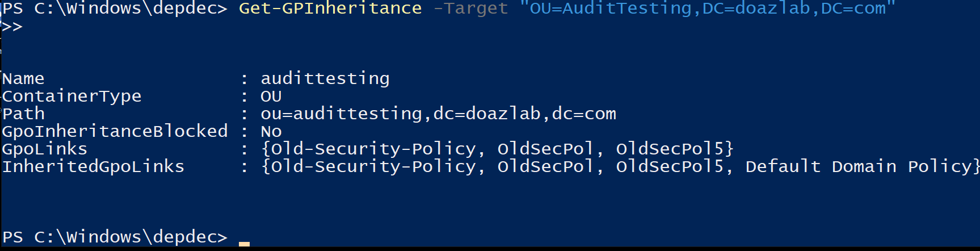Click the GpoLinks property label

(45, 149)
